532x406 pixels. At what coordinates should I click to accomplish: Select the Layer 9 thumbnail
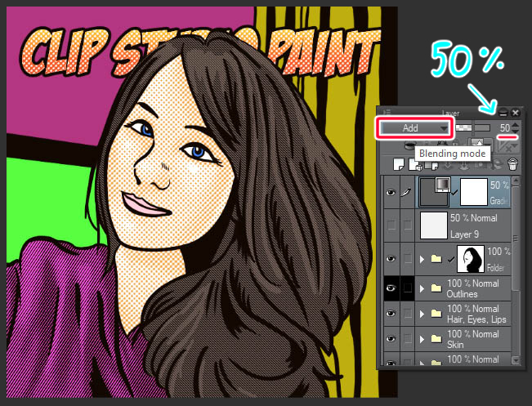click(x=434, y=225)
